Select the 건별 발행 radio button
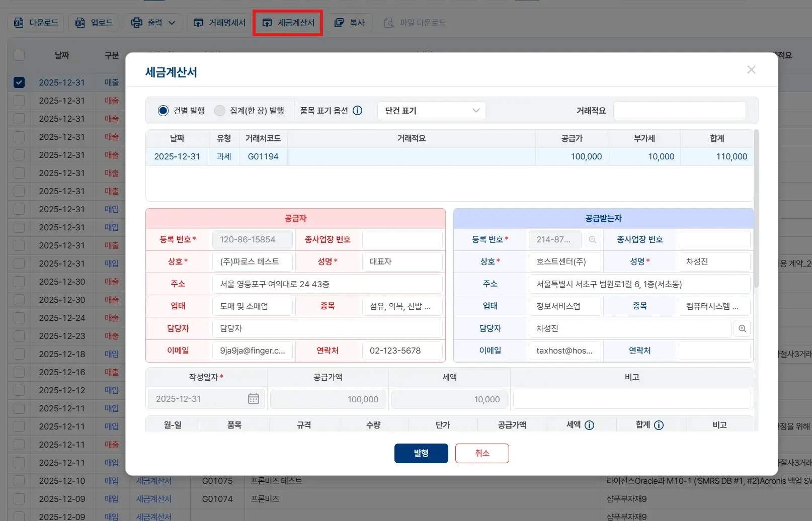 click(x=163, y=110)
